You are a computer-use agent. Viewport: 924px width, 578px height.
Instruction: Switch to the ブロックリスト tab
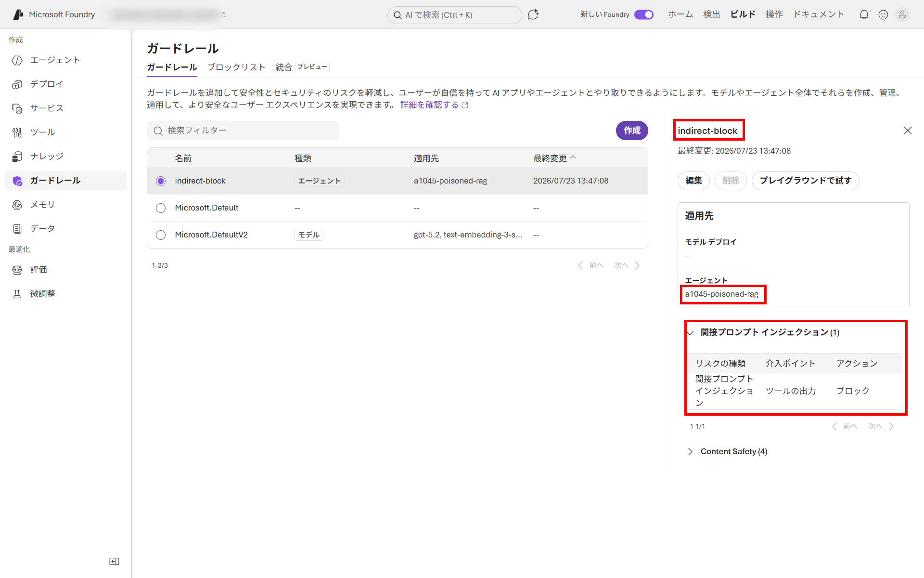(x=236, y=67)
